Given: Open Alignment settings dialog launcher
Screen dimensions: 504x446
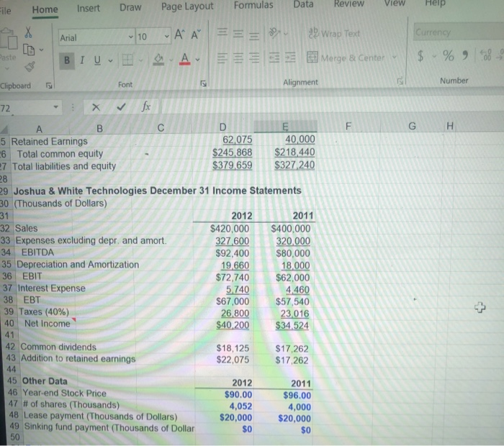Looking at the screenshot, I should pos(400,81).
